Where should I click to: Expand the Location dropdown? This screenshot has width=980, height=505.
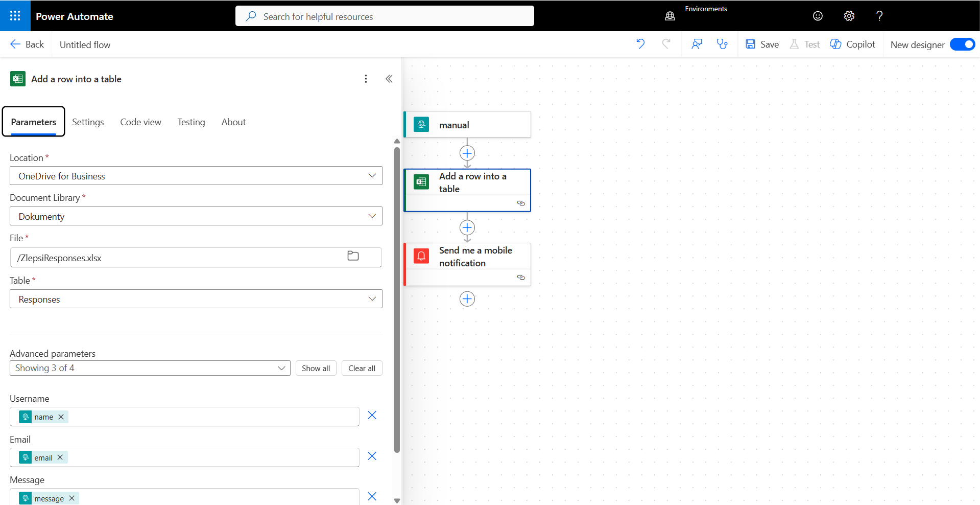pyautogui.click(x=196, y=176)
